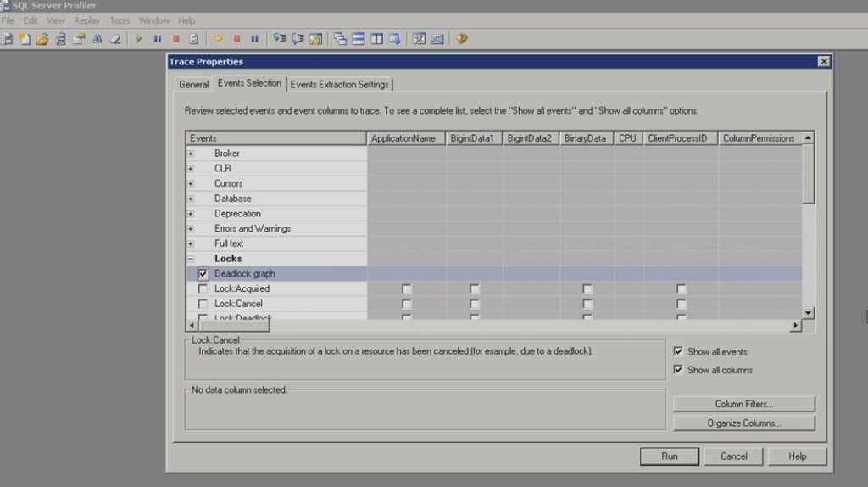Screen dimensions: 868x487
Task: Click the Cancel button
Action: click(x=733, y=456)
